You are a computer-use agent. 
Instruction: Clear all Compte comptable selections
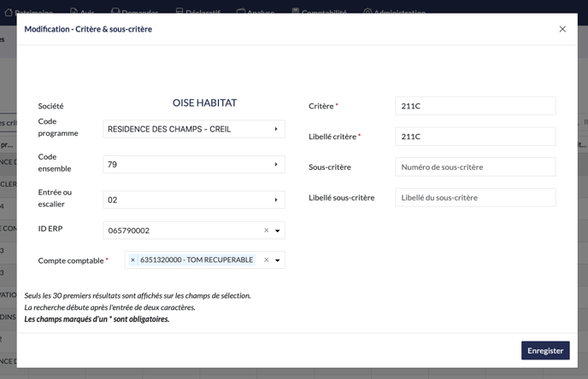[266, 260]
